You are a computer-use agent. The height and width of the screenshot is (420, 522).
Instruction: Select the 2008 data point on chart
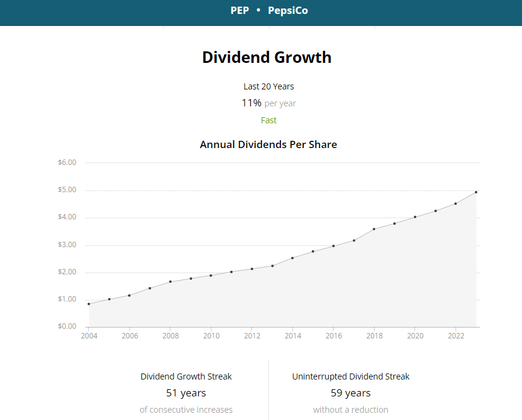pos(170,282)
